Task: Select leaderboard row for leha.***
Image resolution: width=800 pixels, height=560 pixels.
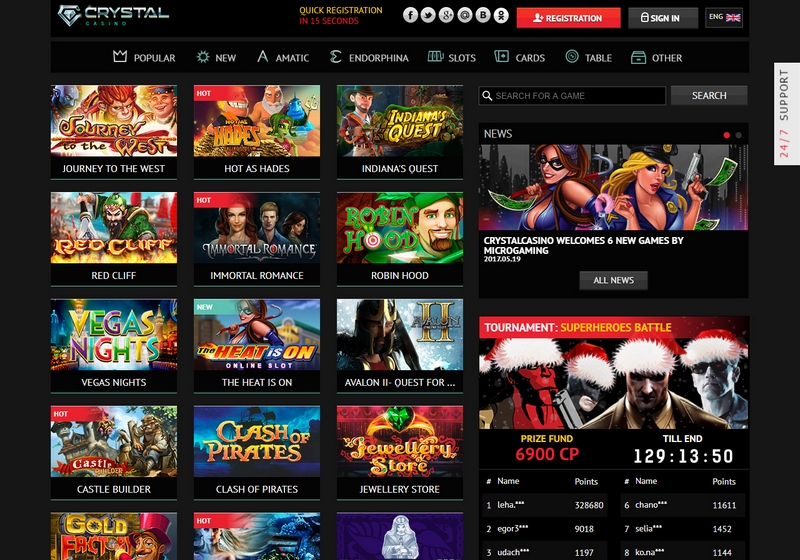Action: click(544, 505)
